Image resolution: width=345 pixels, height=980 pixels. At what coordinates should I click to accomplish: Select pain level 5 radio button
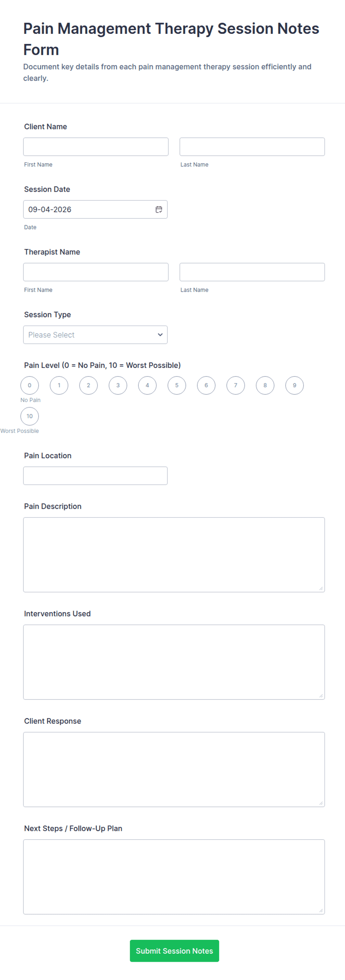[177, 385]
